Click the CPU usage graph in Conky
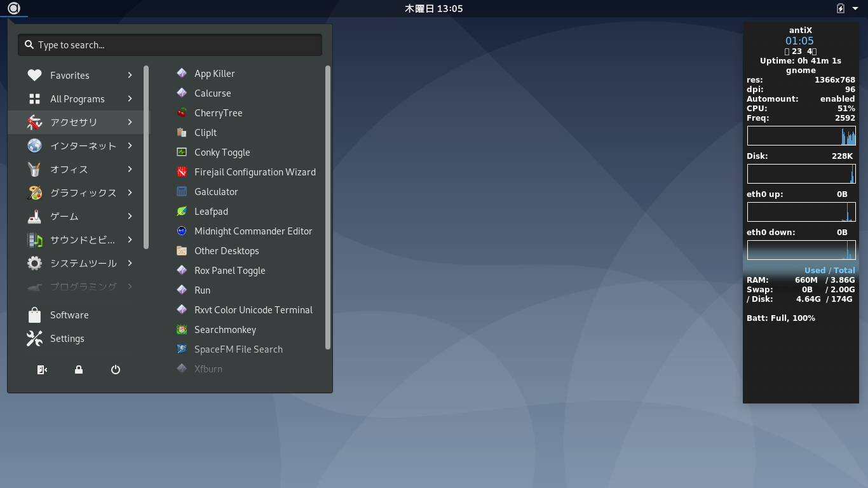 coord(801,136)
